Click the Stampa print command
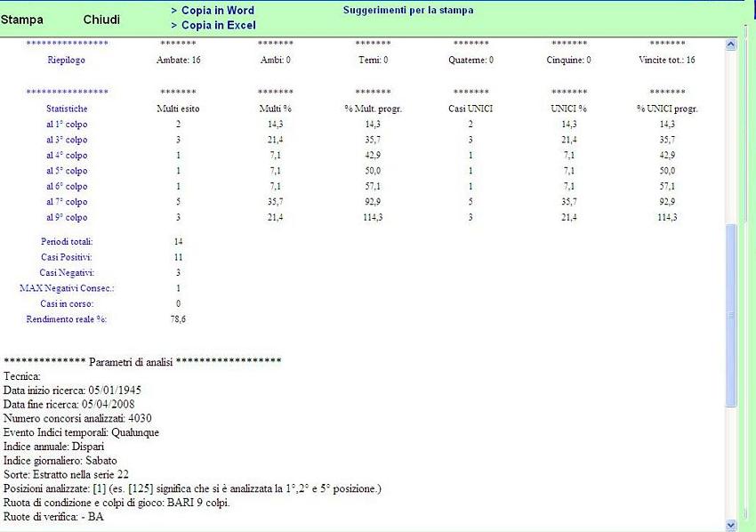The image size is (756, 532). coord(22,19)
